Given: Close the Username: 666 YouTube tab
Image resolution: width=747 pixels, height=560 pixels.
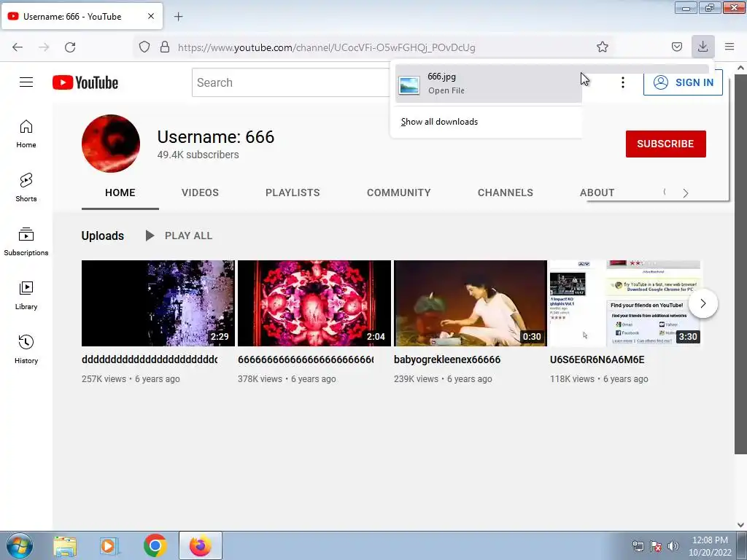Looking at the screenshot, I should pyautogui.click(x=150, y=16).
